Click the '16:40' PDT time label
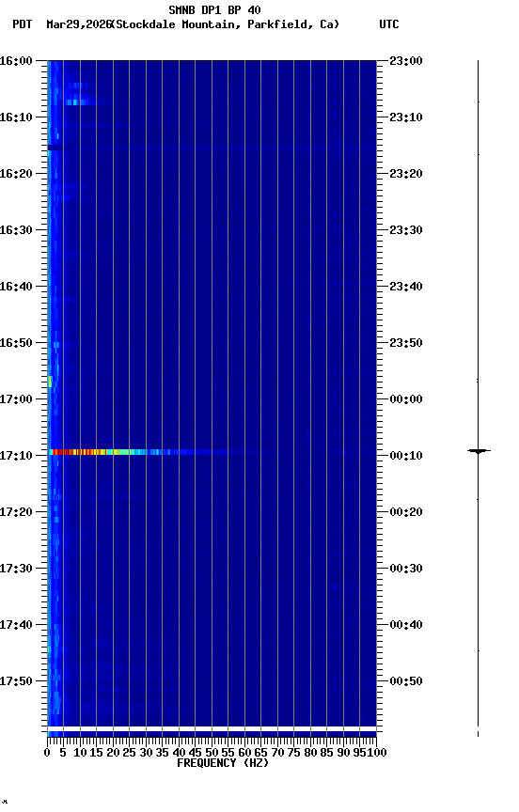 (x=16, y=287)
